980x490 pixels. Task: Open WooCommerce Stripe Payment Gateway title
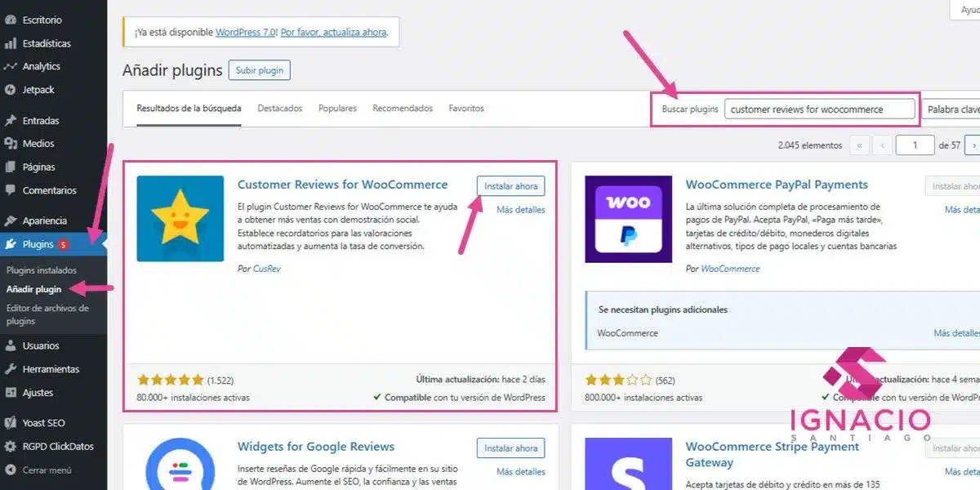pos(773,455)
